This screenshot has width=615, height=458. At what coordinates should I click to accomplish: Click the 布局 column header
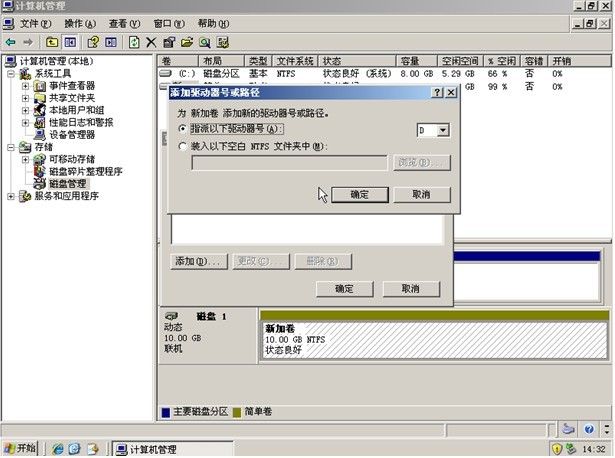pyautogui.click(x=221, y=61)
